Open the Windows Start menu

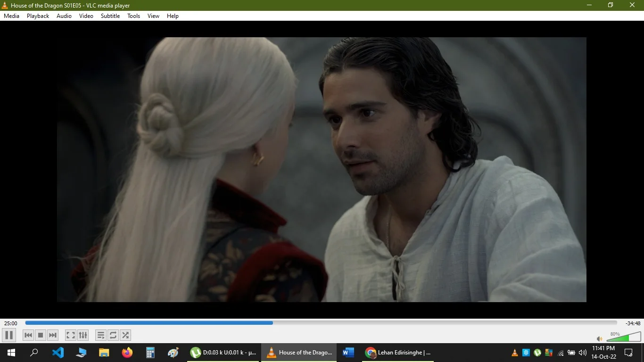click(x=11, y=353)
